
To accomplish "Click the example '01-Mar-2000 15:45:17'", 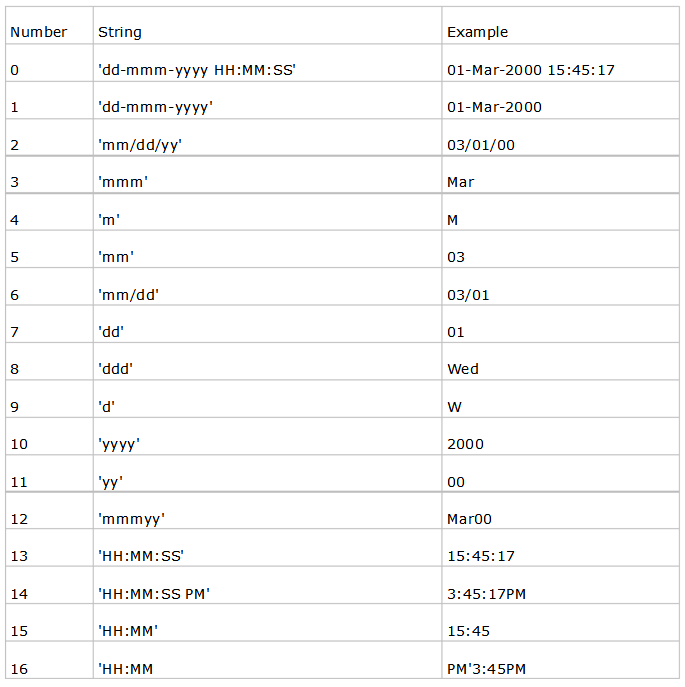I will click(x=531, y=70).
